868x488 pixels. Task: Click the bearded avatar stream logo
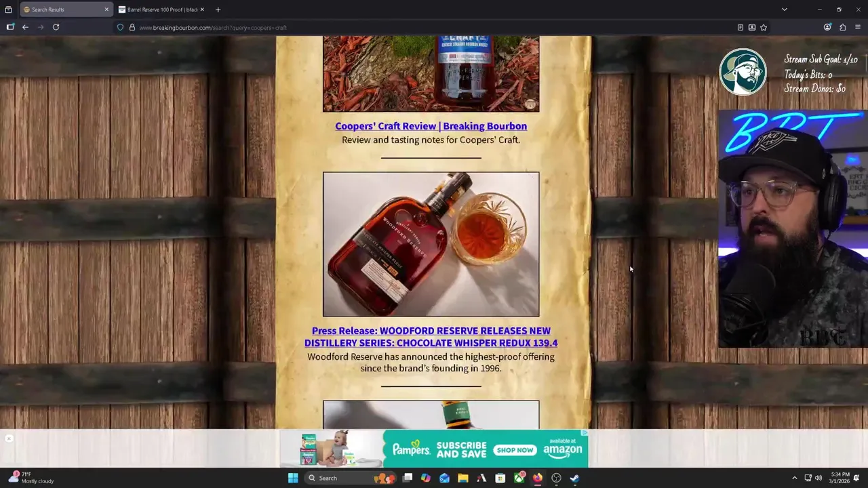pyautogui.click(x=743, y=71)
